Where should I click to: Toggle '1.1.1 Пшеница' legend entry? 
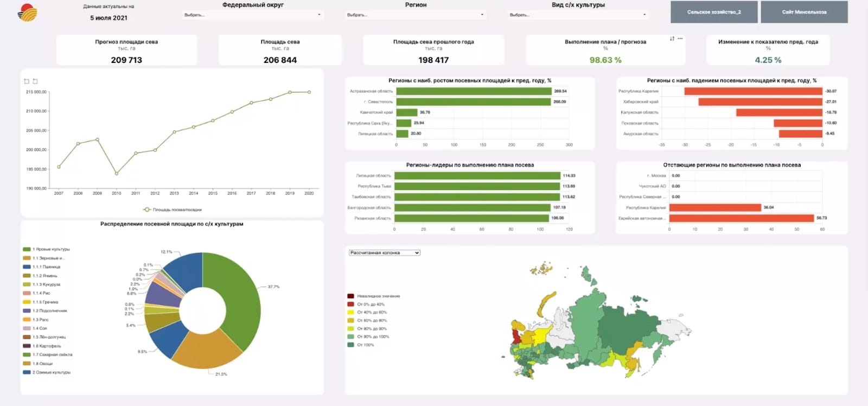coord(42,267)
